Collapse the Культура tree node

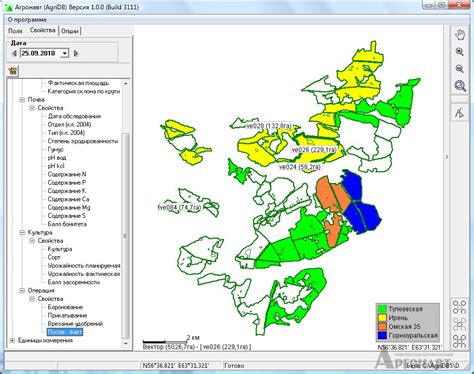[x=22, y=233]
